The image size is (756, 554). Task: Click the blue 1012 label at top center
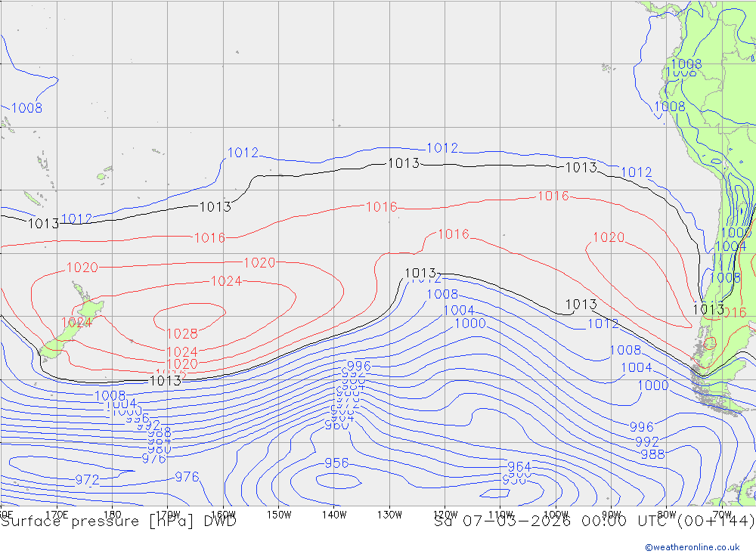[x=442, y=147]
